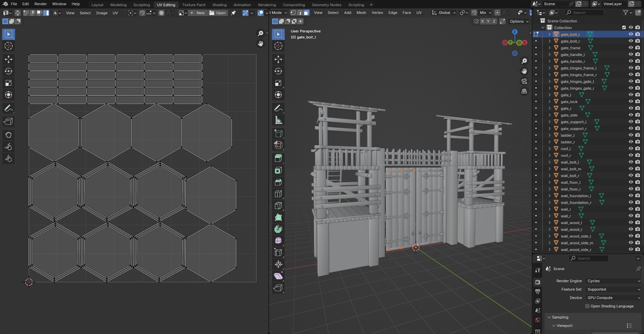Image resolution: width=644 pixels, height=334 pixels.
Task: Select the Add Cube tool
Action: pos(278,133)
